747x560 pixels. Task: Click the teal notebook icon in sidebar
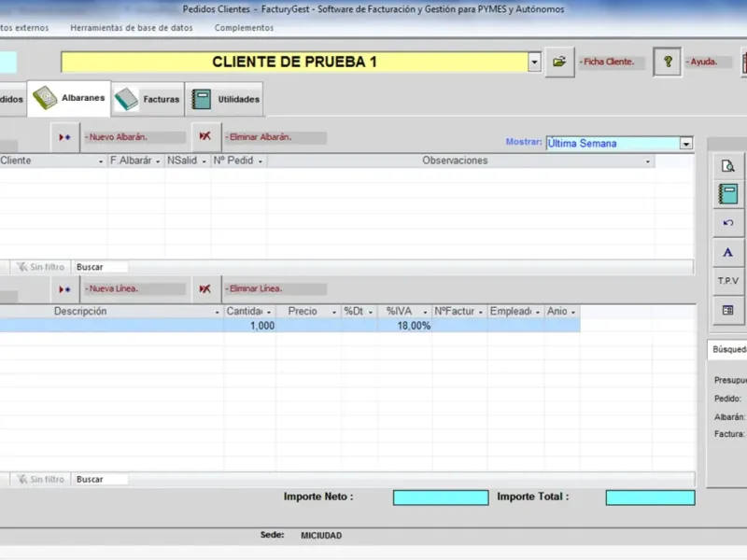point(728,194)
